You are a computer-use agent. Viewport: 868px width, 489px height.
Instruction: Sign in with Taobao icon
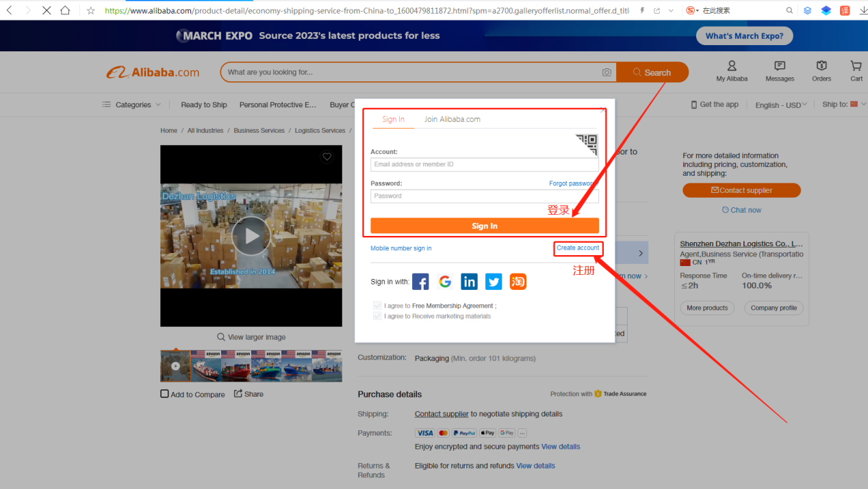point(518,282)
